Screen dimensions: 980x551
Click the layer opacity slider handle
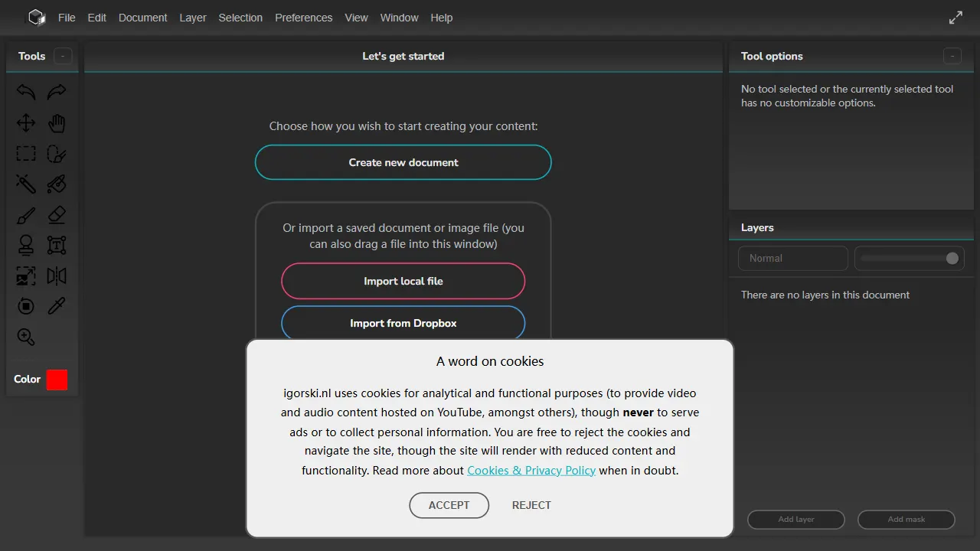click(x=952, y=259)
